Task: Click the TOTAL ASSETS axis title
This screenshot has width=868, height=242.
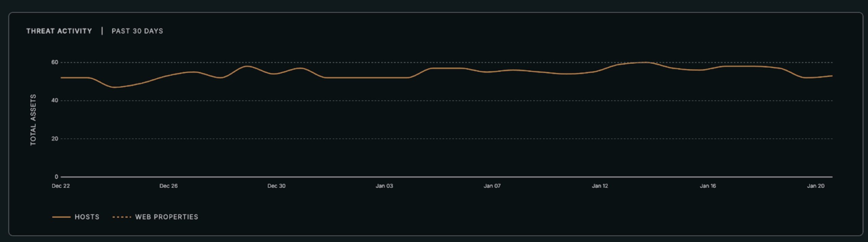Action: [33, 120]
